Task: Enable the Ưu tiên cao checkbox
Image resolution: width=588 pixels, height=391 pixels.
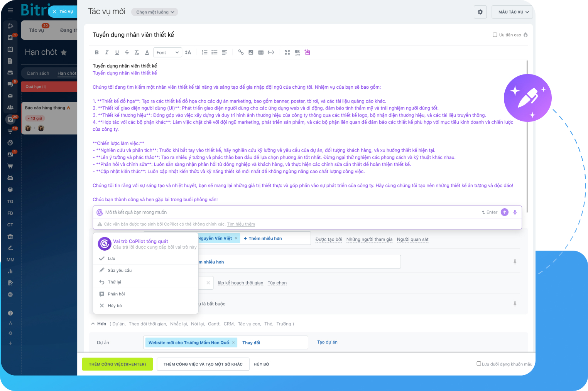Action: pyautogui.click(x=495, y=35)
